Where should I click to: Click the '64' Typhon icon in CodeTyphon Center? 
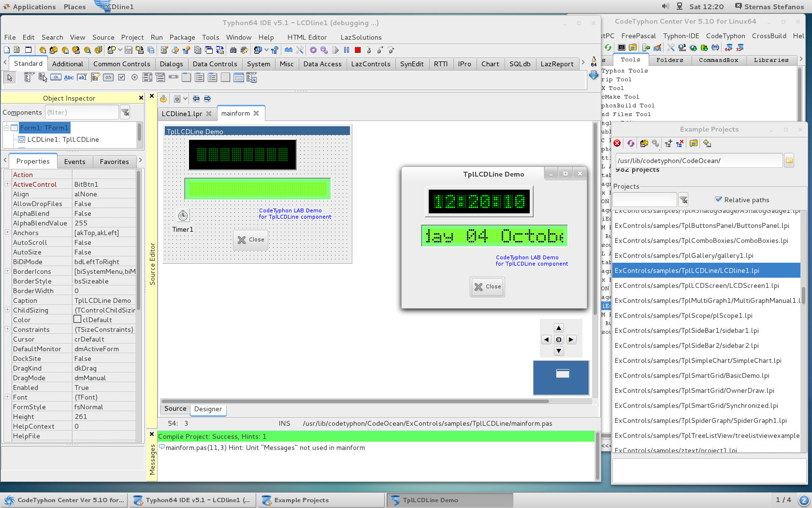point(728,47)
